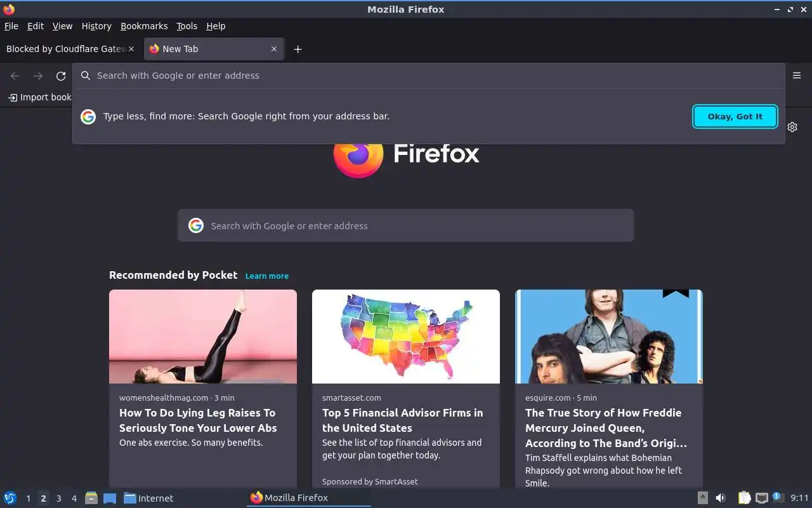
Task: Open the file manager taskbar icon
Action: point(91,498)
